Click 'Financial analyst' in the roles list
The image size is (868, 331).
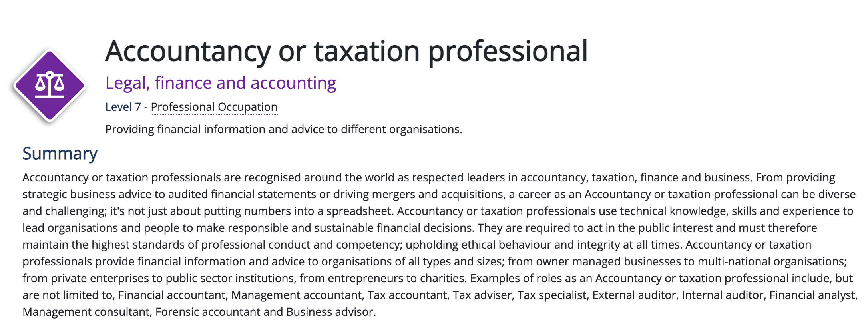(x=812, y=295)
